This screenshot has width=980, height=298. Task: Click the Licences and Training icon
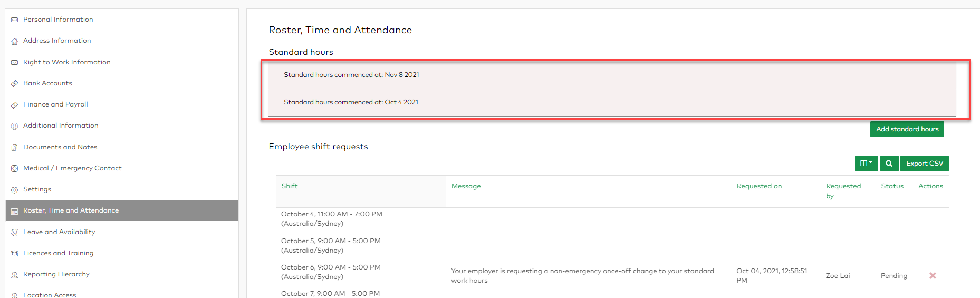pos(15,253)
